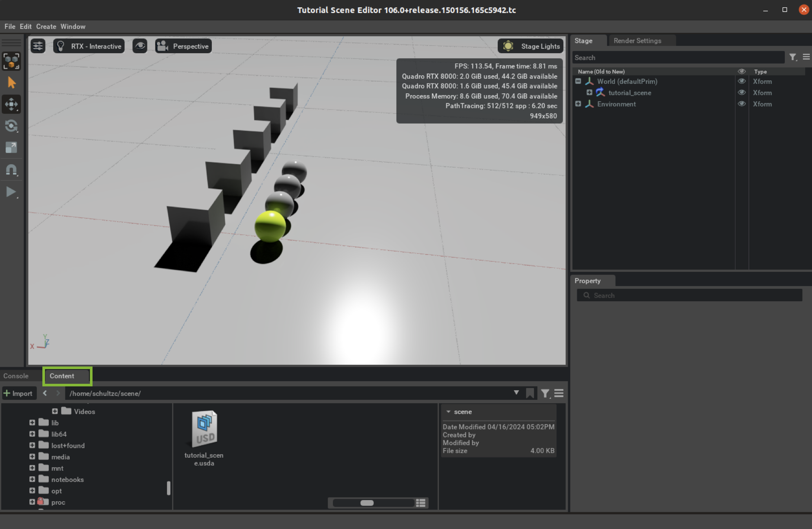This screenshot has width=812, height=529.
Task: Click the Import button
Action: [18, 393]
